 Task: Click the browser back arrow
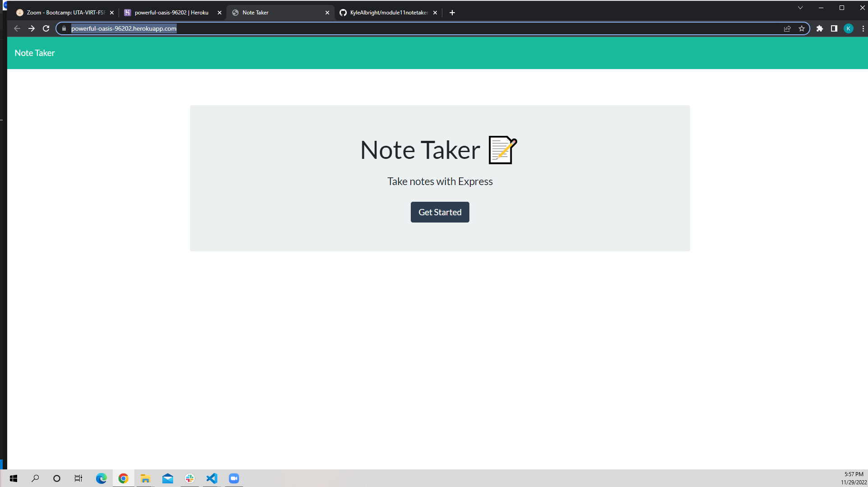click(x=17, y=28)
